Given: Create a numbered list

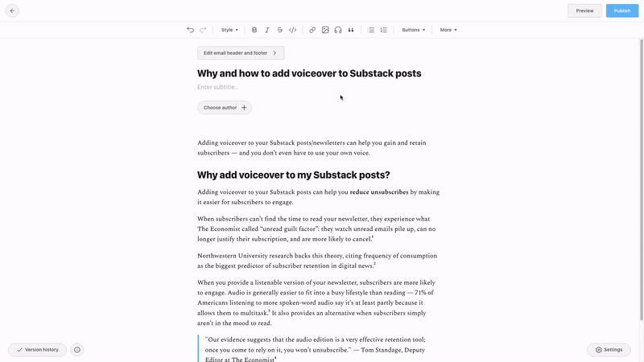Looking at the screenshot, I should point(384,30).
